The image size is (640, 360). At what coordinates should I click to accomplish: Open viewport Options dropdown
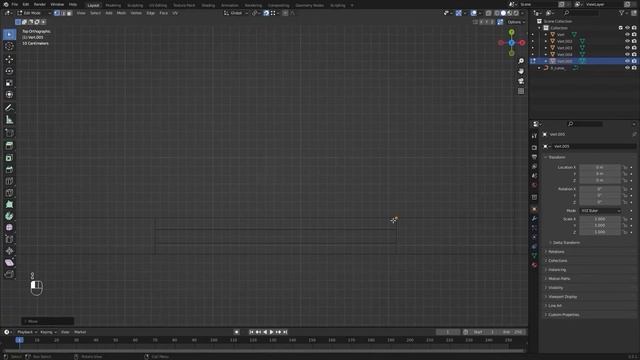[516, 22]
